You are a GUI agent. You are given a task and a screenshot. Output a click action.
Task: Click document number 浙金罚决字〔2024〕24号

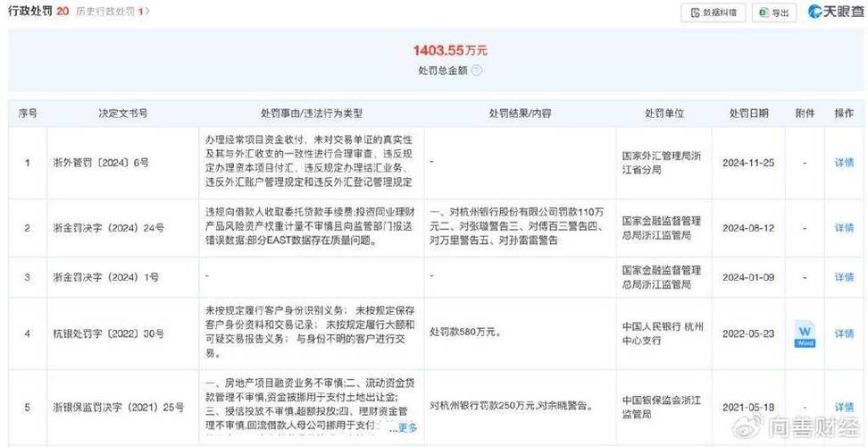110,228
